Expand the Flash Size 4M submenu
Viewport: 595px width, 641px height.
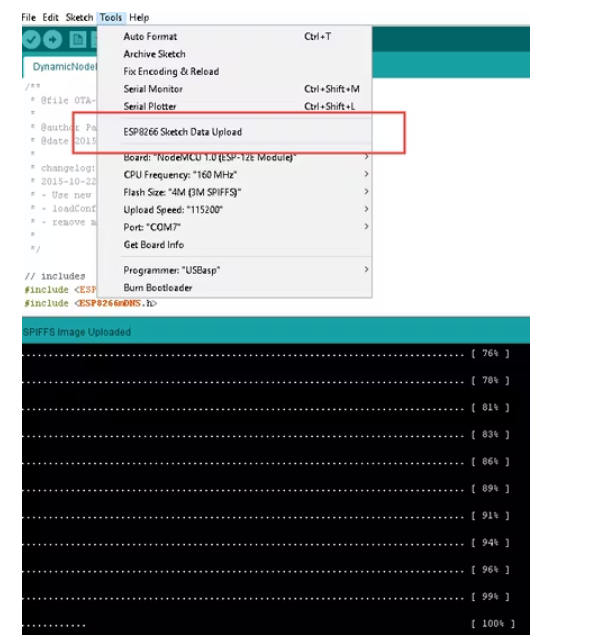coord(235,192)
